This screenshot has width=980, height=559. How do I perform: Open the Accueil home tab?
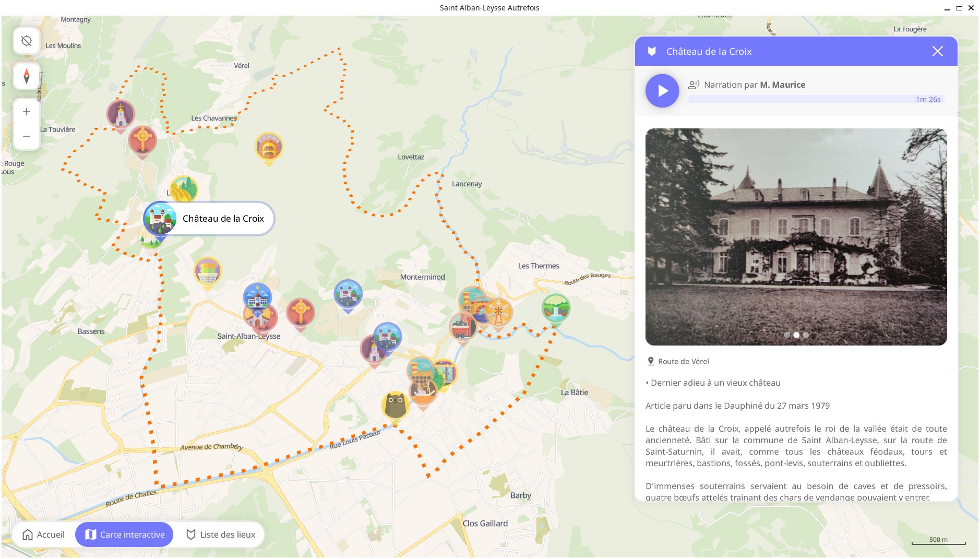pos(44,534)
